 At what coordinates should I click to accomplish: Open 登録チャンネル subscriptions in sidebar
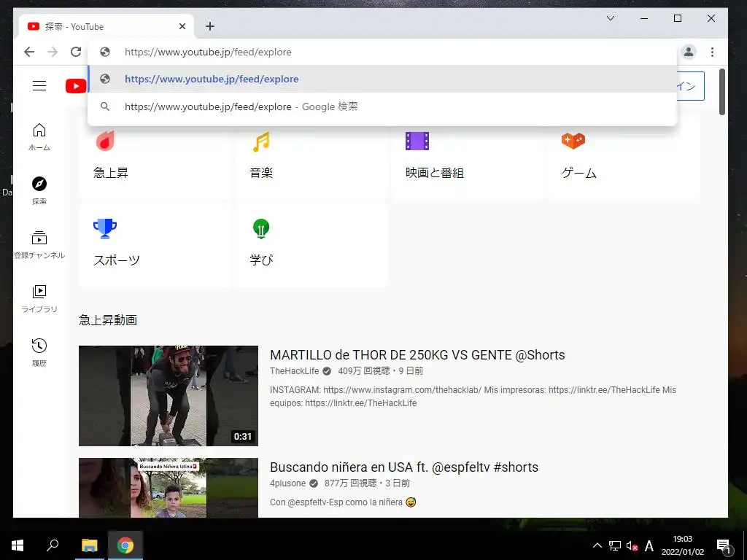[39, 245]
